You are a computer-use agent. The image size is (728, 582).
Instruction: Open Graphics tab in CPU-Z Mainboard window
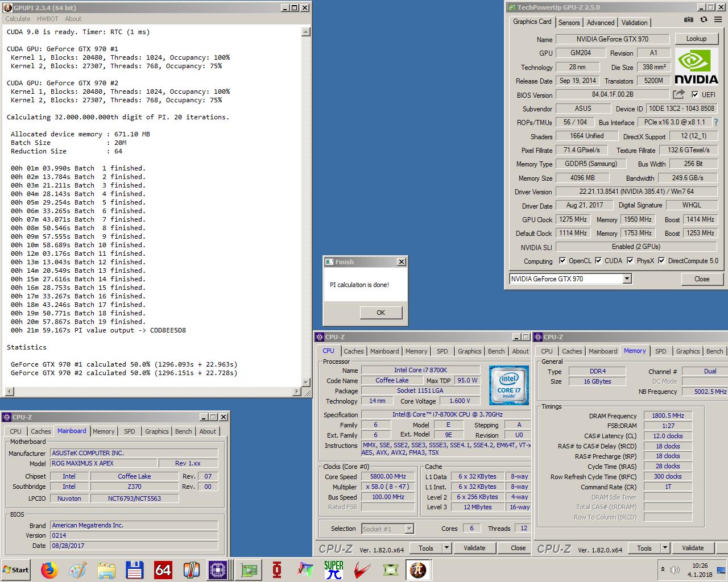click(x=156, y=431)
